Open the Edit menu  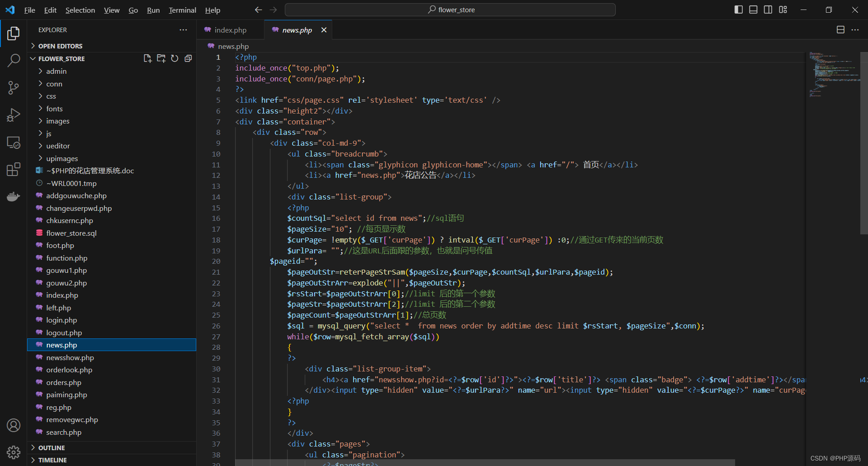pyautogui.click(x=50, y=10)
